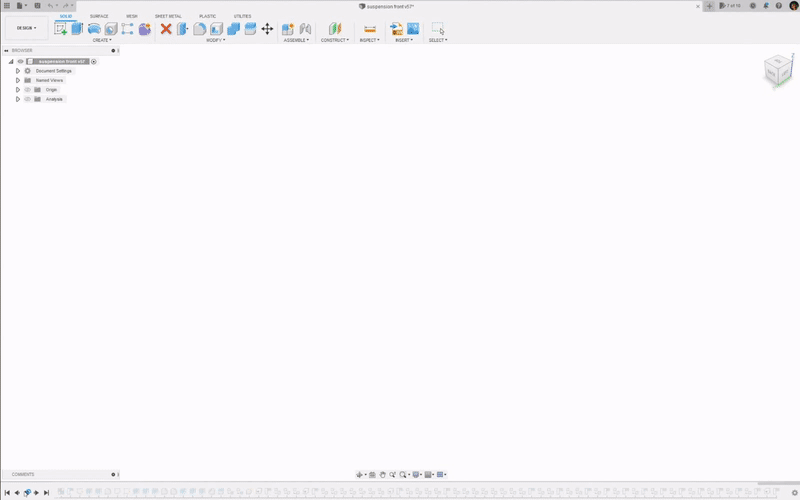Image resolution: width=800 pixels, height=500 pixels.
Task: Toggle visibility eye of Origin folder
Action: [28, 90]
